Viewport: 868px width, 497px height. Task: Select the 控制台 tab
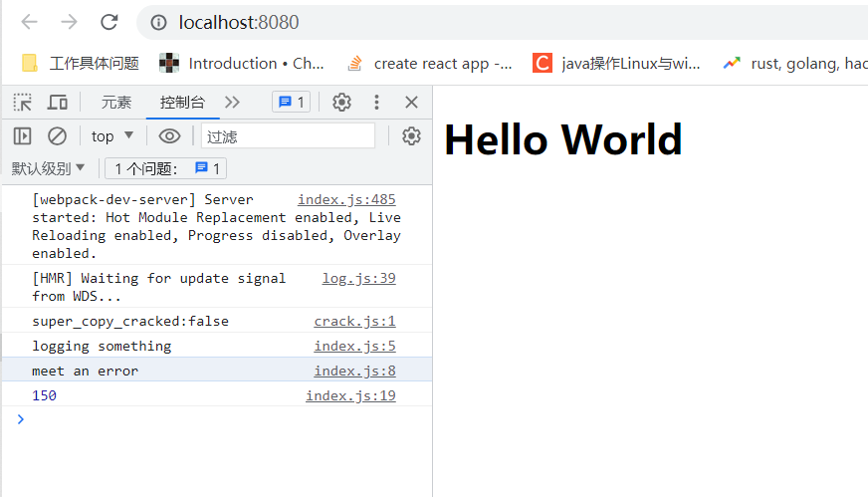pyautogui.click(x=182, y=103)
